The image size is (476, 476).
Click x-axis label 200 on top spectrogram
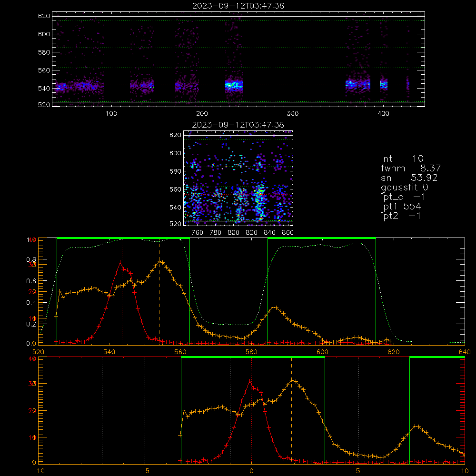pyautogui.click(x=202, y=114)
